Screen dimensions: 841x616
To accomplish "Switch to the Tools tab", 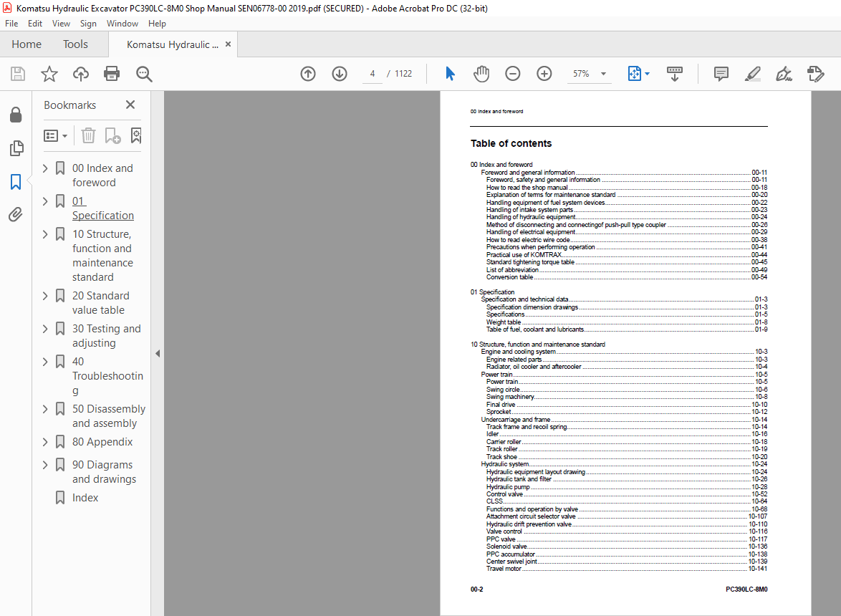I will click(75, 44).
